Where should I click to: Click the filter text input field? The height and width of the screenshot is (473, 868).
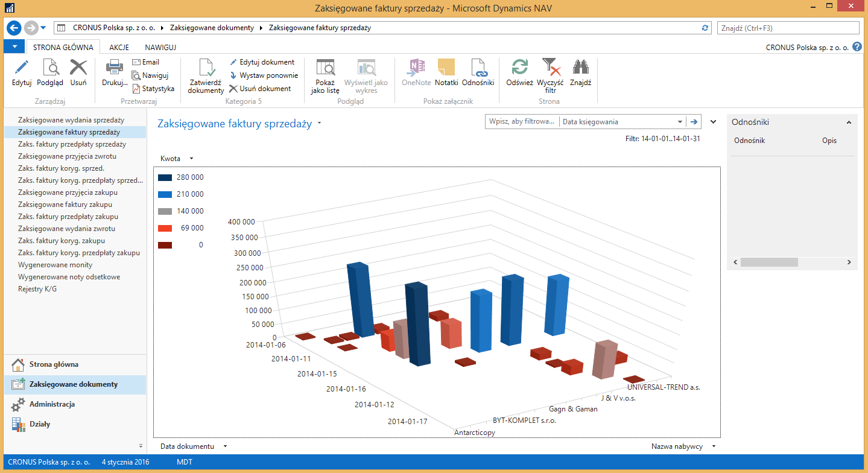(522, 122)
